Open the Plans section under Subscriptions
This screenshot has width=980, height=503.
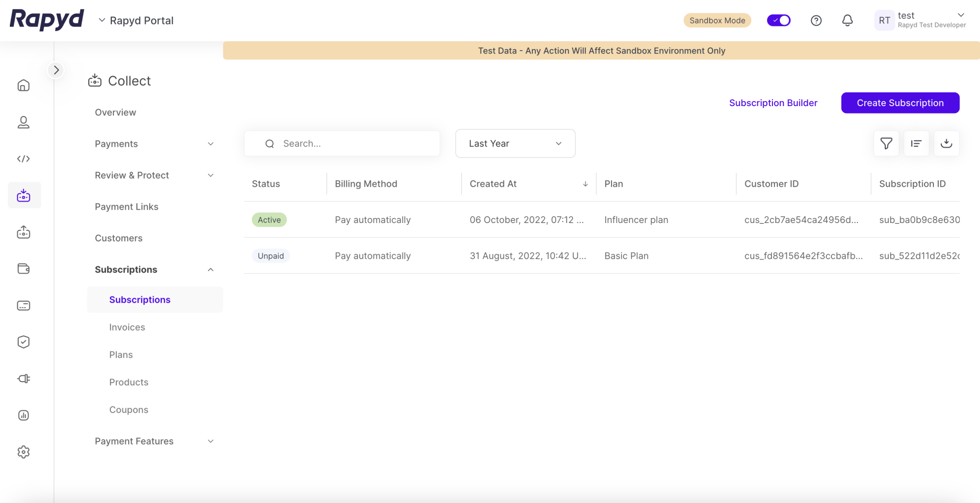(121, 354)
